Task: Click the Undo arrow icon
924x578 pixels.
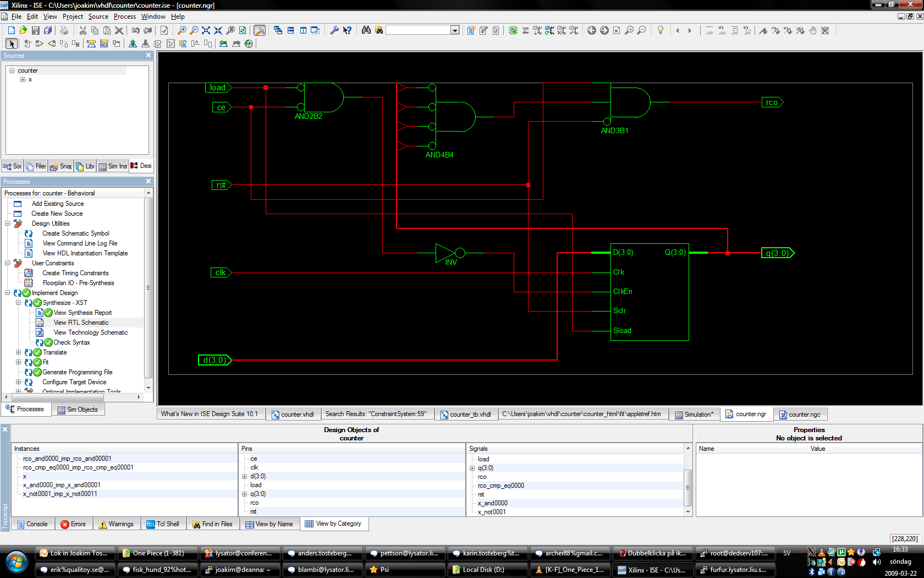Action: pyautogui.click(x=135, y=30)
